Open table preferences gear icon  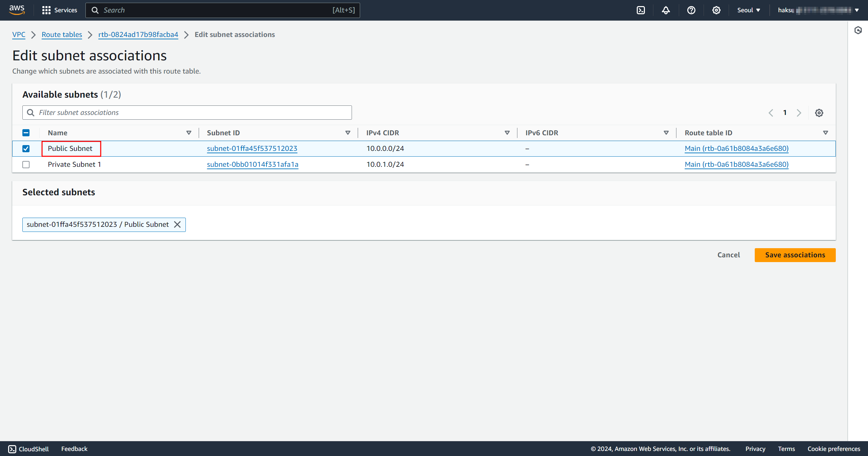tap(819, 113)
